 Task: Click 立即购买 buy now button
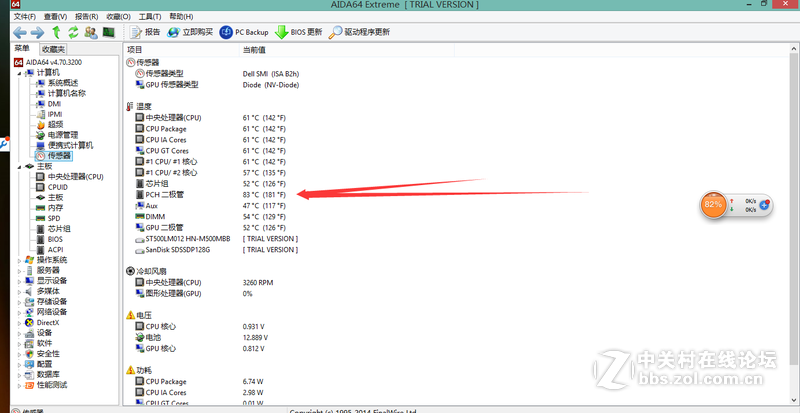190,32
